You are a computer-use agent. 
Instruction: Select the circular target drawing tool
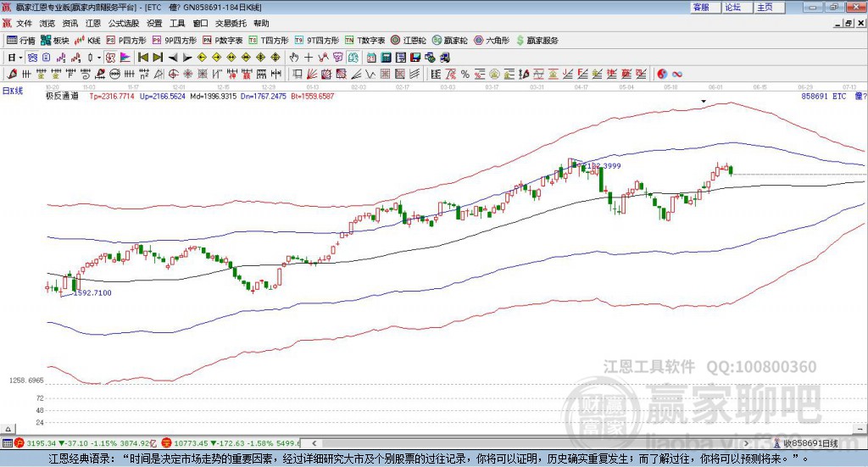tap(173, 74)
